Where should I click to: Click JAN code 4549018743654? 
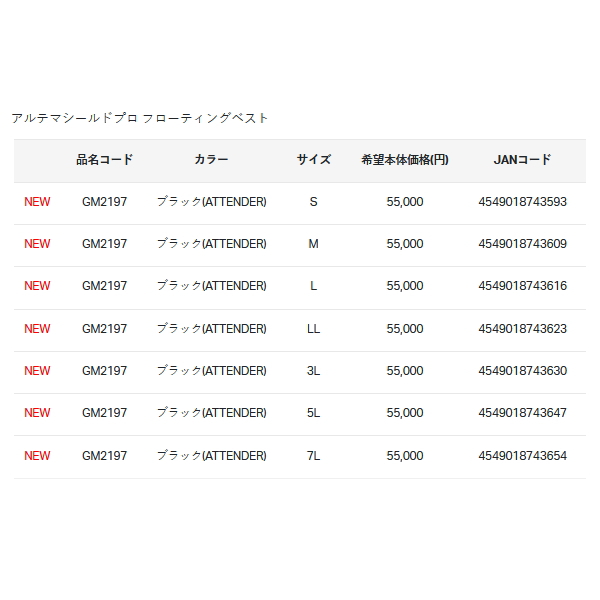click(522, 456)
